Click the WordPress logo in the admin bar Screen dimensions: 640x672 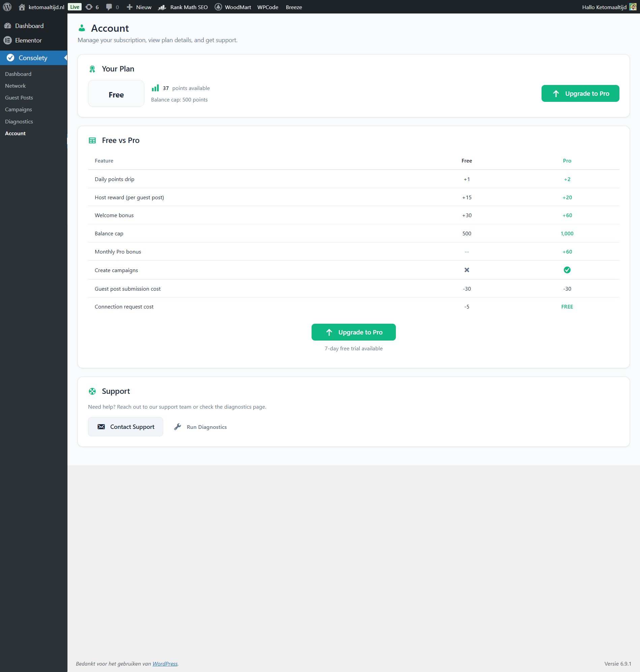click(x=7, y=7)
